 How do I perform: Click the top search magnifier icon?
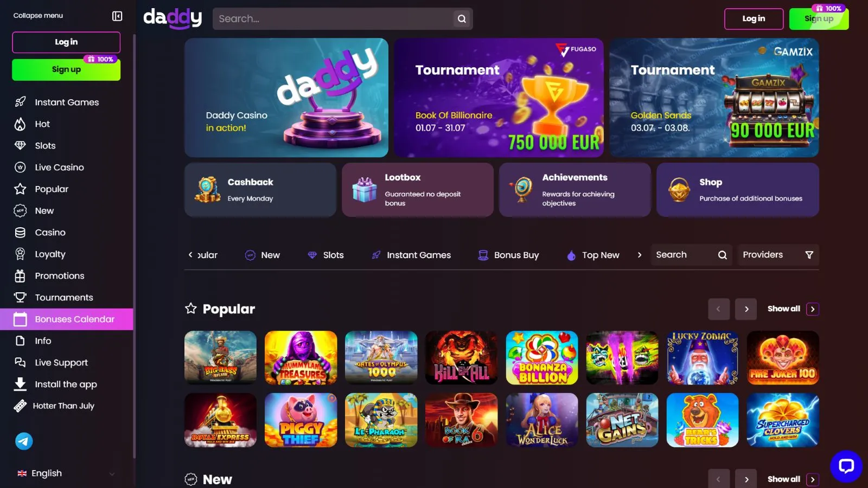click(462, 18)
